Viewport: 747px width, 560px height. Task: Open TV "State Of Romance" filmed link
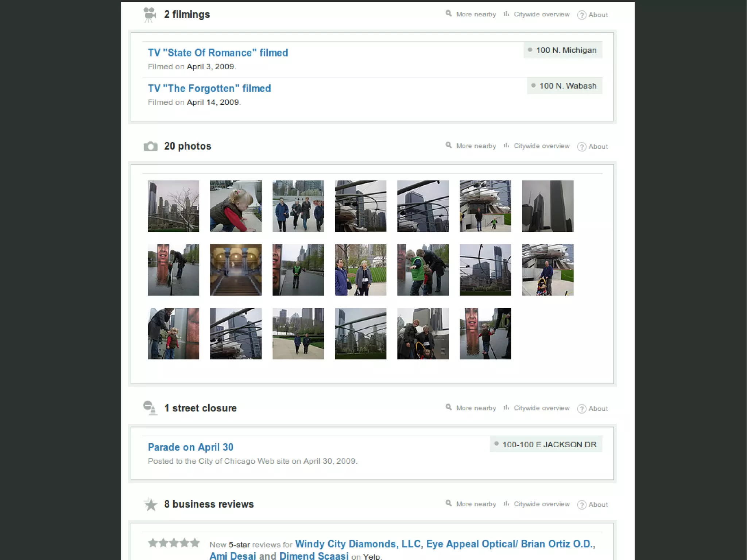(218, 53)
